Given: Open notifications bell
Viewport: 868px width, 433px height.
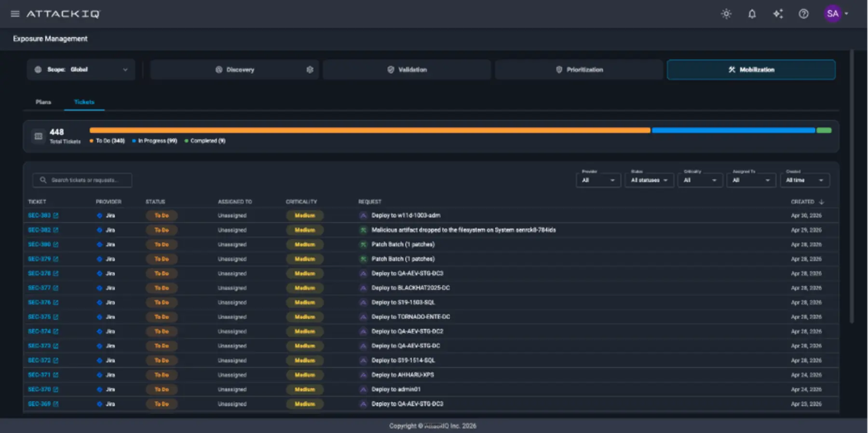Looking at the screenshot, I should (x=752, y=14).
